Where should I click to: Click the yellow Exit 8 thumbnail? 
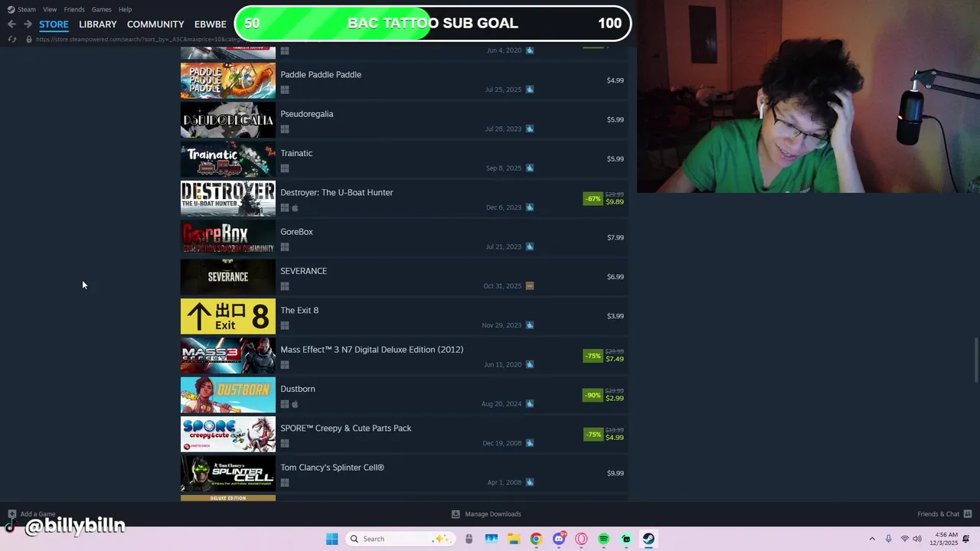[x=228, y=316]
